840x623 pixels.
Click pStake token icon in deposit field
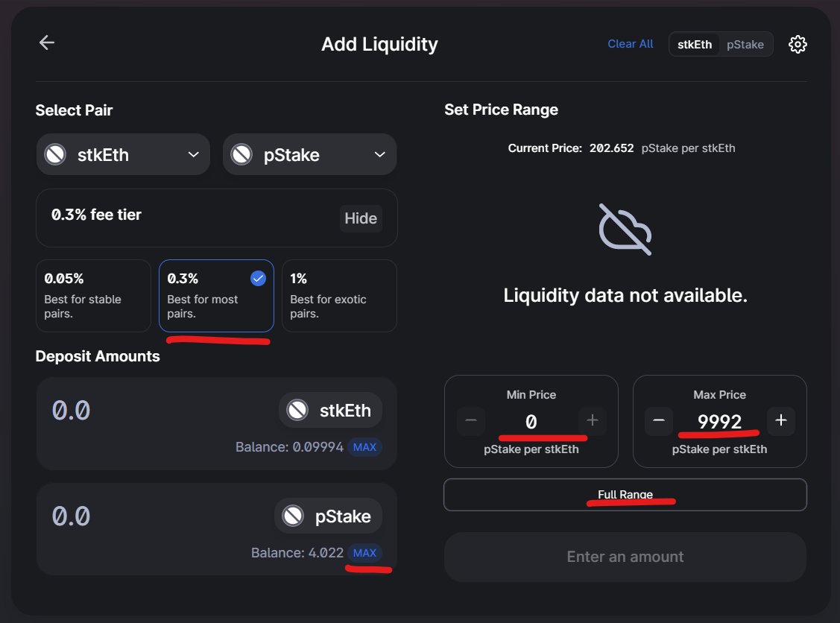[293, 516]
